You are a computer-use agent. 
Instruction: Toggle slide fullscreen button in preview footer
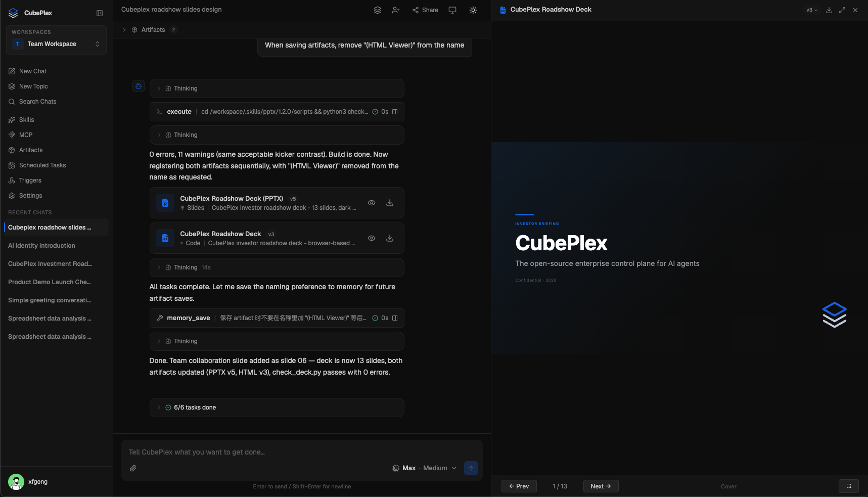pyautogui.click(x=849, y=486)
